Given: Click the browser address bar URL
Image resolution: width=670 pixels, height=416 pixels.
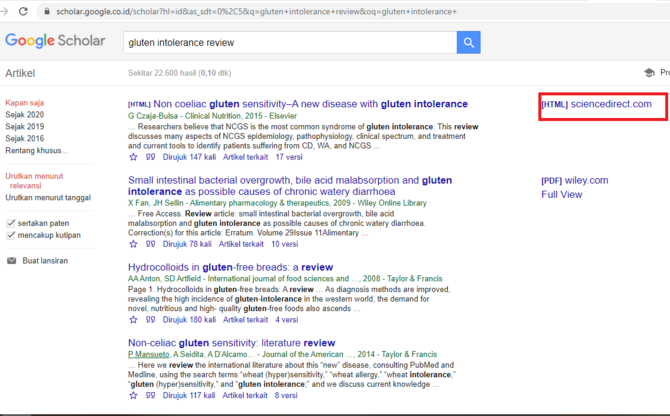Looking at the screenshot, I should pos(256,12).
